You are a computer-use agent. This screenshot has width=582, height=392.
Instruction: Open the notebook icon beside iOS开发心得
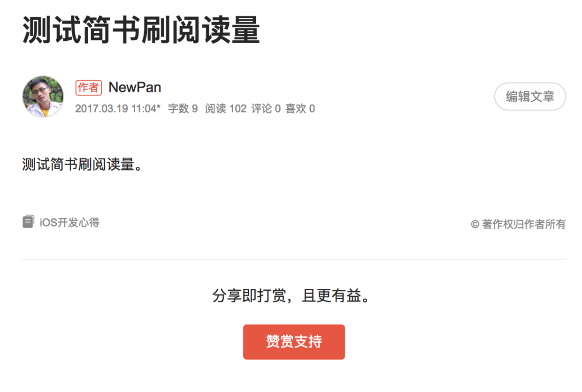pos(28,222)
